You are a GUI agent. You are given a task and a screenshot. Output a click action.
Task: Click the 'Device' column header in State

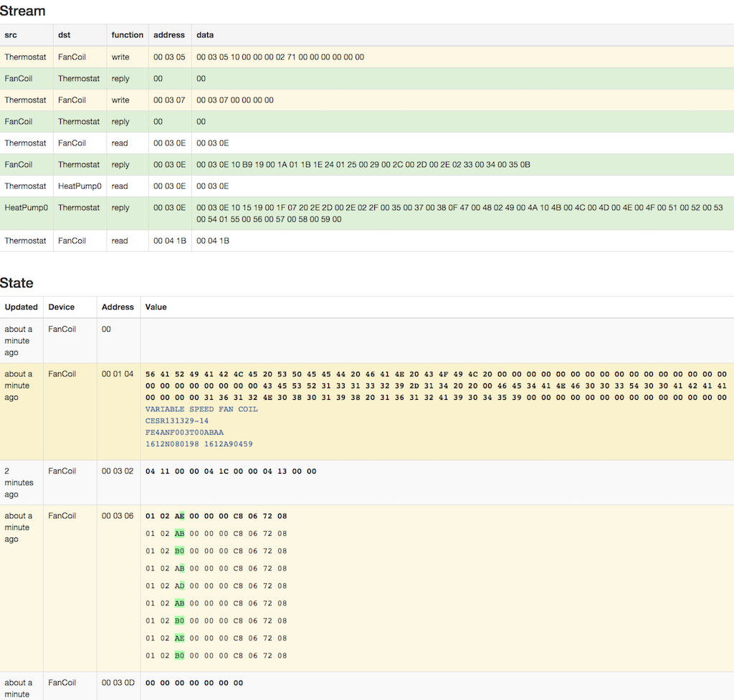click(x=62, y=307)
